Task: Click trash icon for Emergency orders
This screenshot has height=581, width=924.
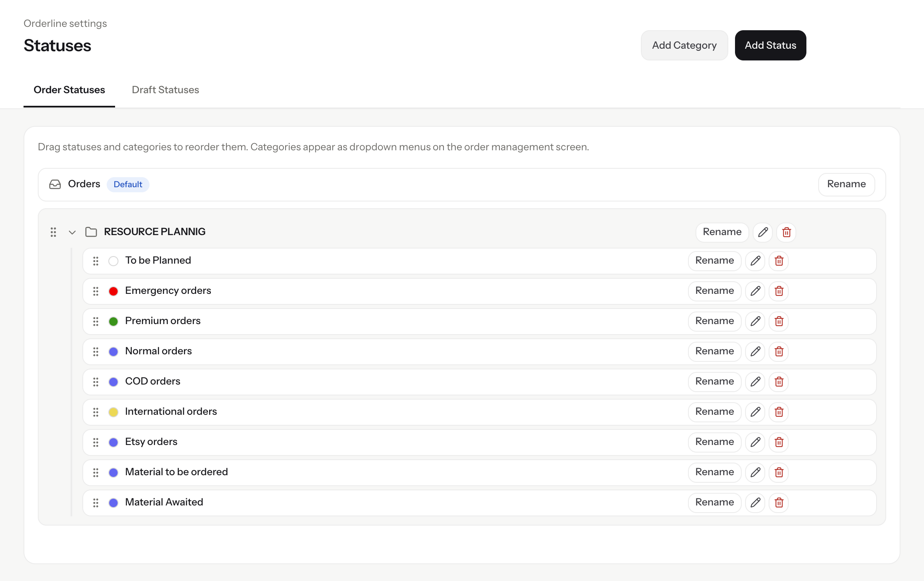Action: 779,291
